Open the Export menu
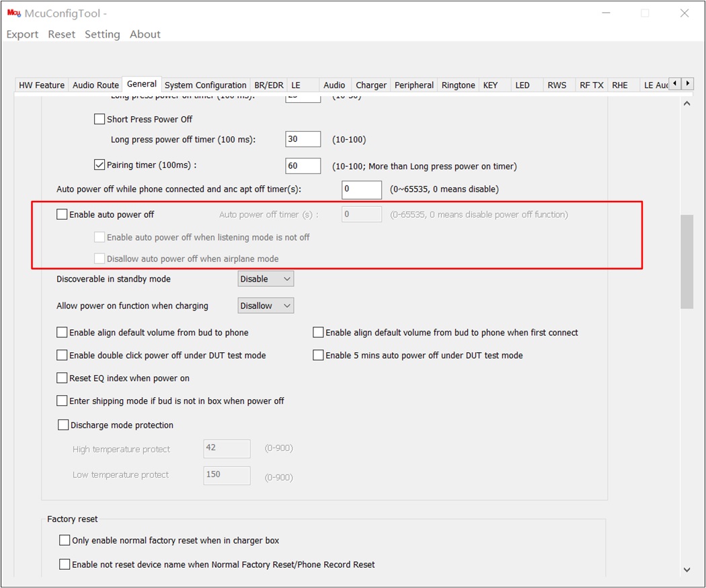 (x=22, y=34)
